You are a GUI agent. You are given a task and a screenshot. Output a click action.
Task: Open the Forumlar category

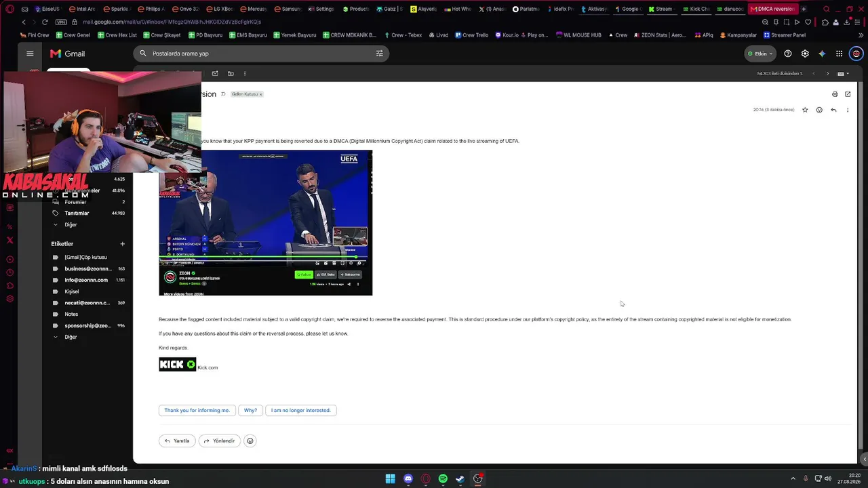(x=88, y=202)
